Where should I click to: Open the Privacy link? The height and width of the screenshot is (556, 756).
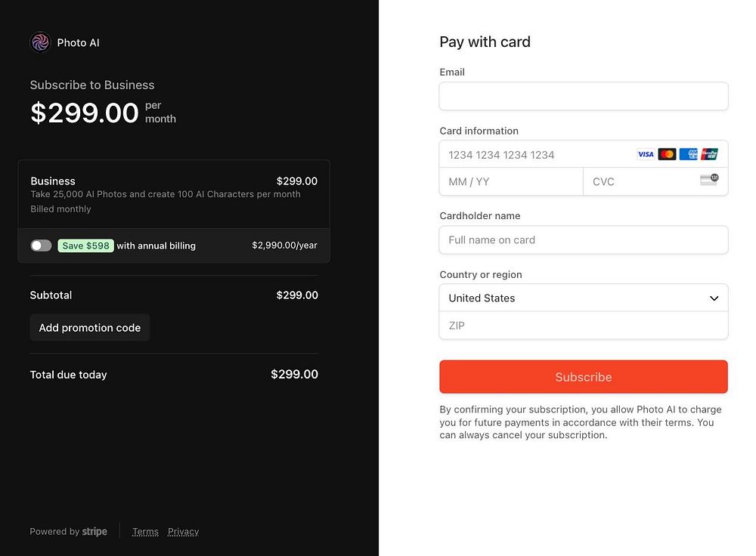click(x=183, y=532)
